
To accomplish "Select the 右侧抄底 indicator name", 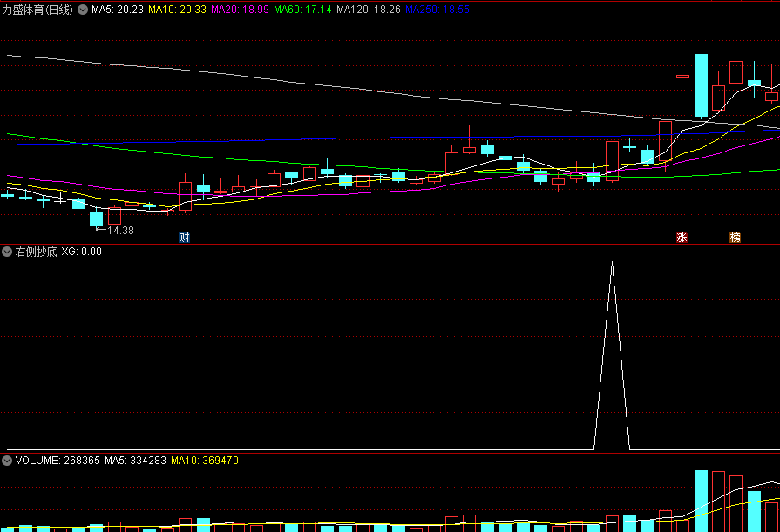I will tap(36, 252).
